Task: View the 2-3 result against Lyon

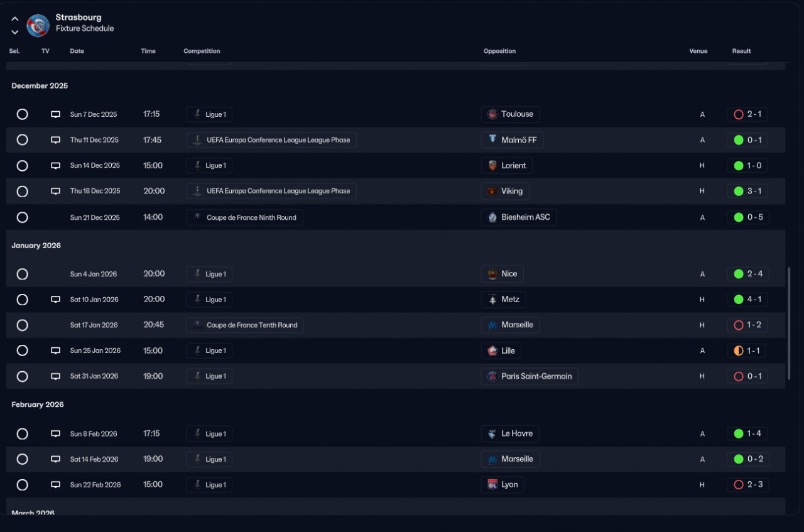Action: (747, 485)
